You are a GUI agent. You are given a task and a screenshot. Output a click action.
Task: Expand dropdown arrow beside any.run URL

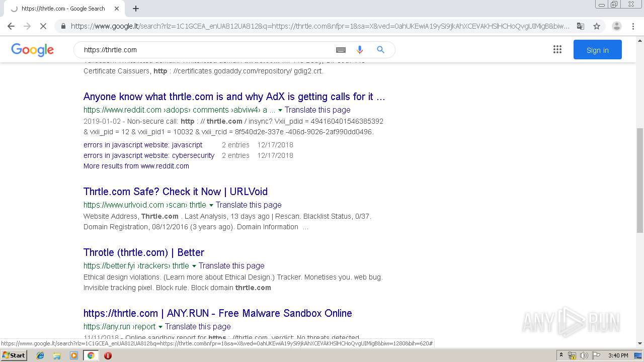160,327
